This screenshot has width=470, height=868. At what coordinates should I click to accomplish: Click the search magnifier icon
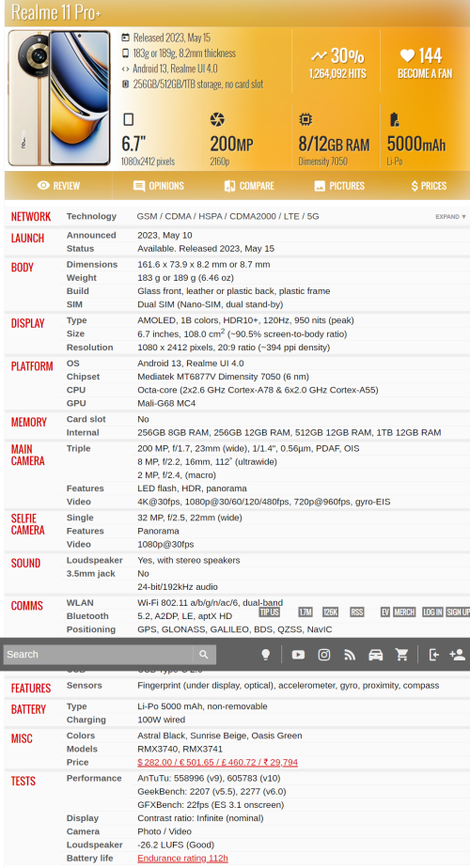[204, 655]
